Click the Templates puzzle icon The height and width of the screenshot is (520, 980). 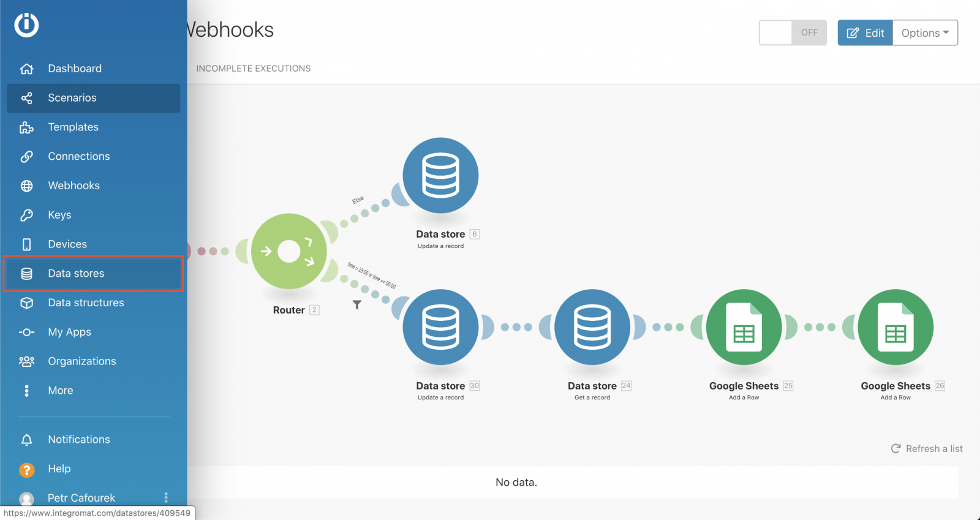pos(26,127)
